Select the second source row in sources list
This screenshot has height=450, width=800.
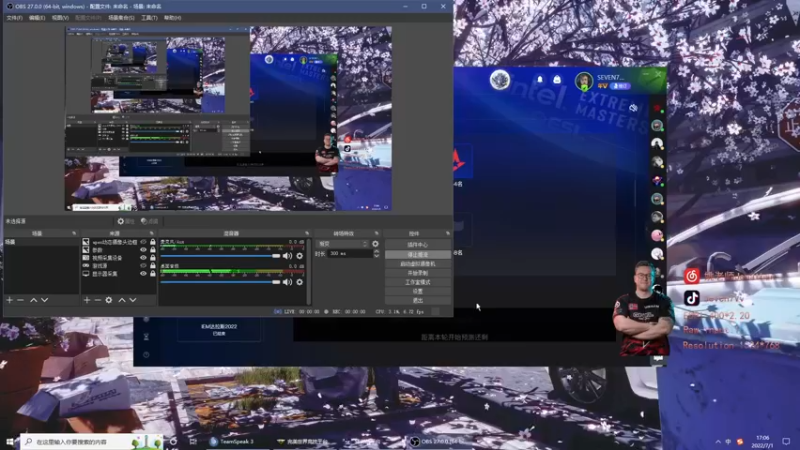click(97, 250)
